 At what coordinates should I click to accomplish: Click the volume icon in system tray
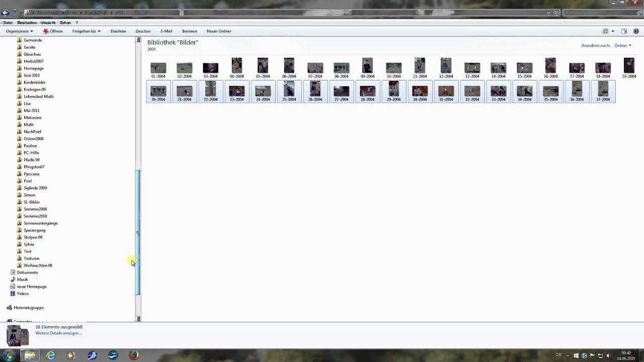(x=608, y=355)
